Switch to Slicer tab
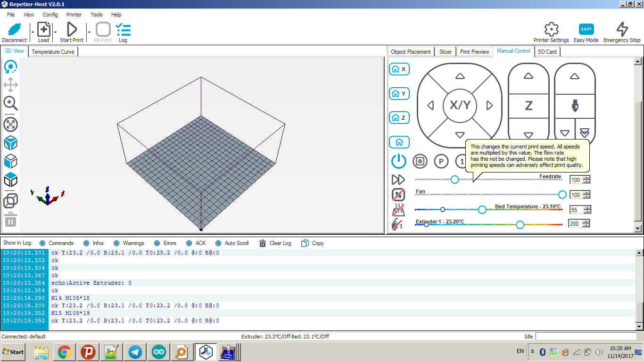Image resolution: width=644 pixels, height=362 pixels. (446, 52)
